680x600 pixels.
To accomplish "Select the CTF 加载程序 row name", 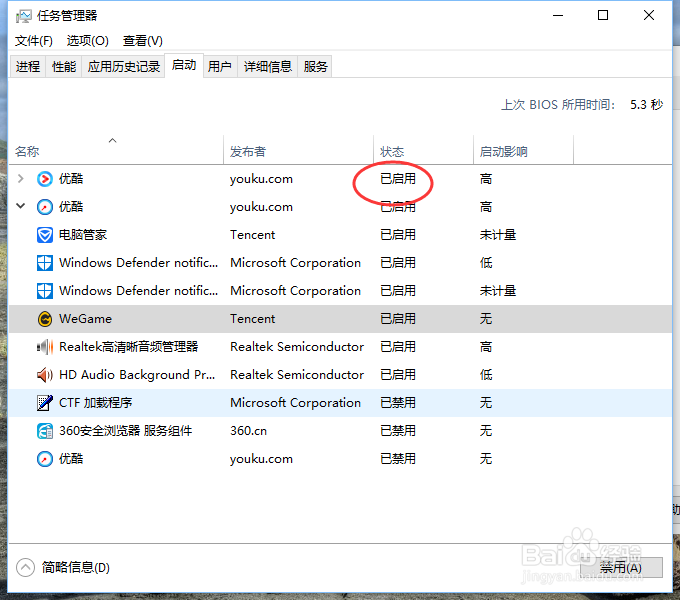I will pyautogui.click(x=95, y=403).
